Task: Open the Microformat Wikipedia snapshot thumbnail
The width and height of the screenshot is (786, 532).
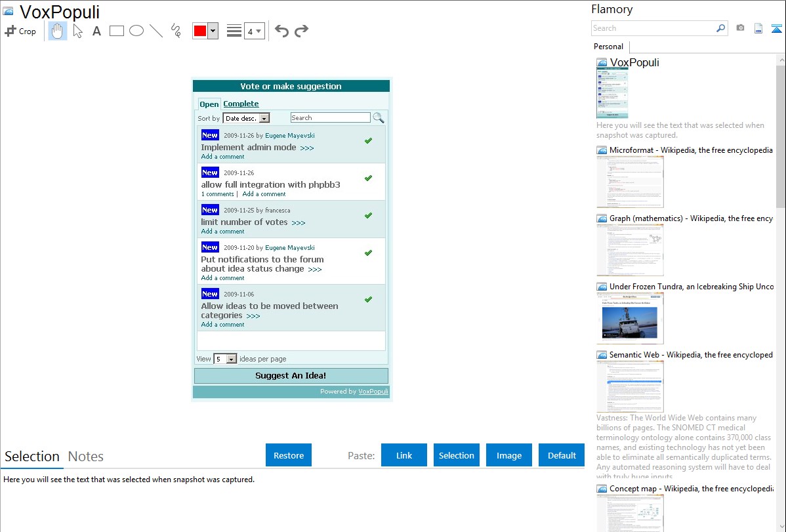Action: (x=630, y=182)
